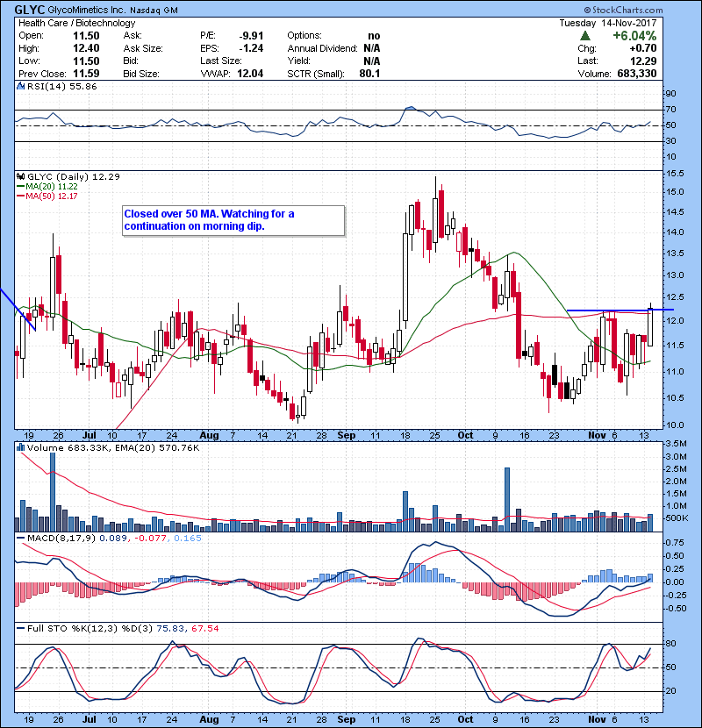Click the candlestick icon beside GLYC (Daily)

coord(20,177)
